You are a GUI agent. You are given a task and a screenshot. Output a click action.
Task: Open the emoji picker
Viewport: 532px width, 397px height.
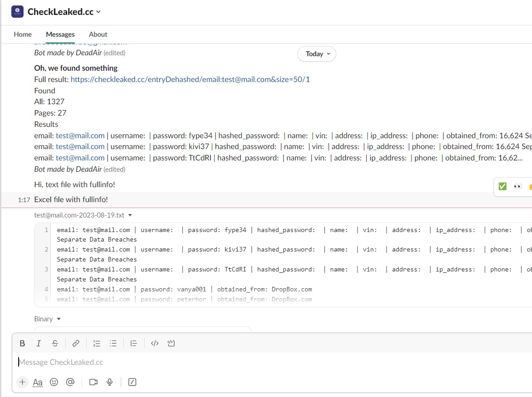[x=54, y=382]
